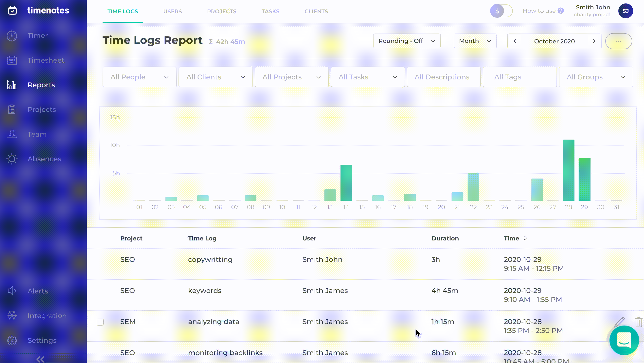Expand the Rounding - Off dropdown

click(x=407, y=41)
